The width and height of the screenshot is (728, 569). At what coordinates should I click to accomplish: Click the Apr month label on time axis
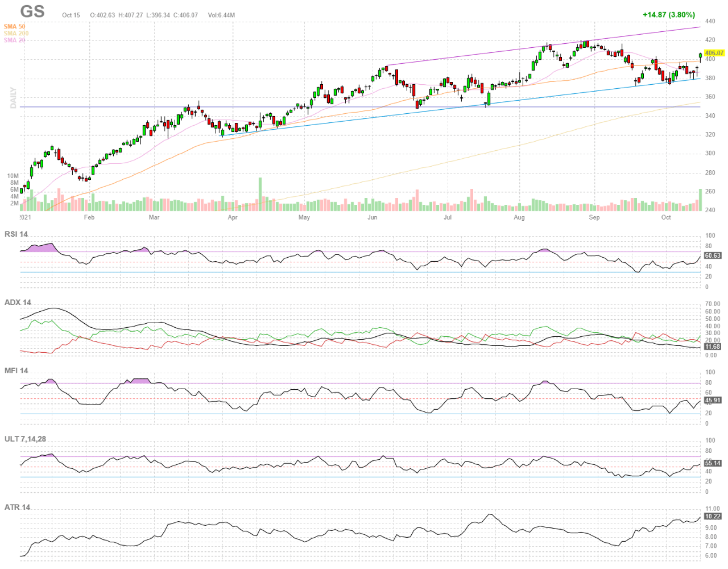coord(232,217)
